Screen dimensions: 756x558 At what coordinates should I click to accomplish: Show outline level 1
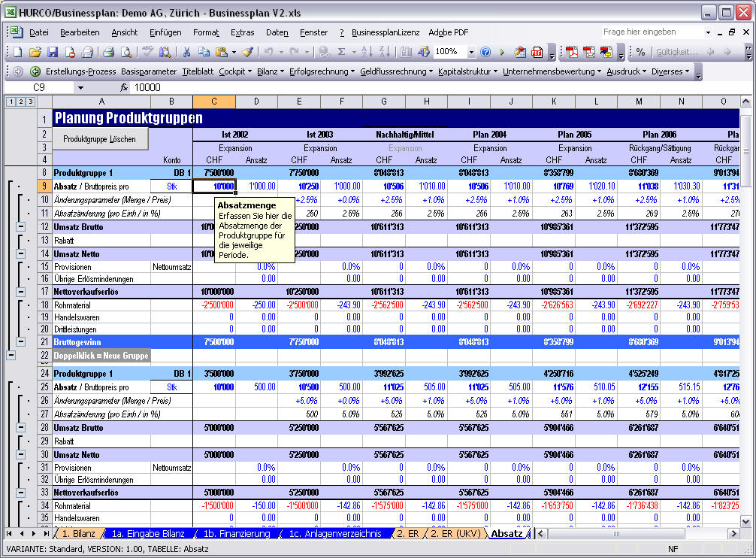click(x=11, y=102)
